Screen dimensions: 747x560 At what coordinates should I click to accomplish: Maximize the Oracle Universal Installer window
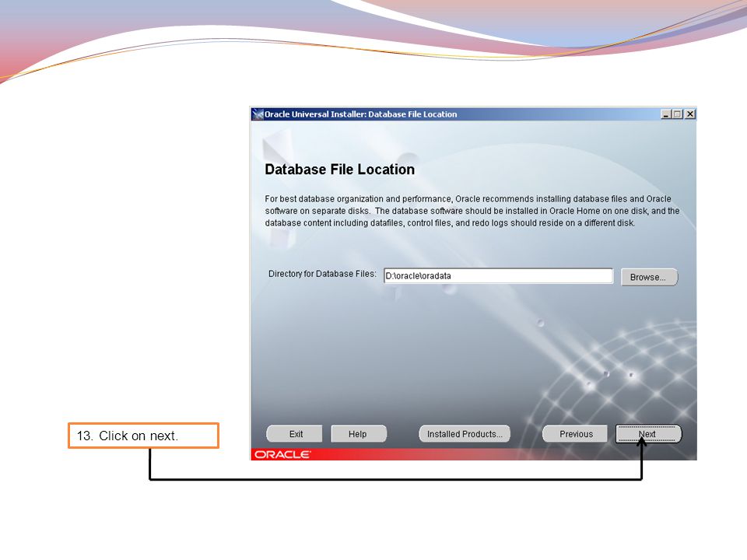click(x=677, y=114)
